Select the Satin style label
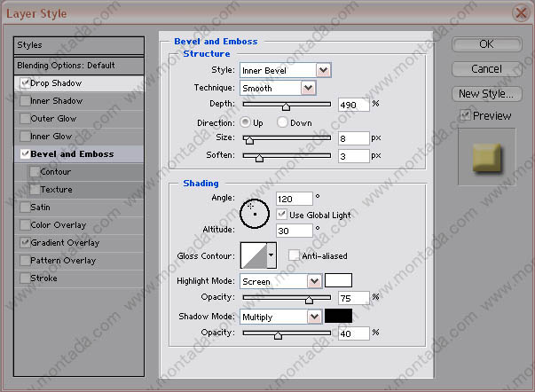The width and height of the screenshot is (535, 392). tap(40, 208)
